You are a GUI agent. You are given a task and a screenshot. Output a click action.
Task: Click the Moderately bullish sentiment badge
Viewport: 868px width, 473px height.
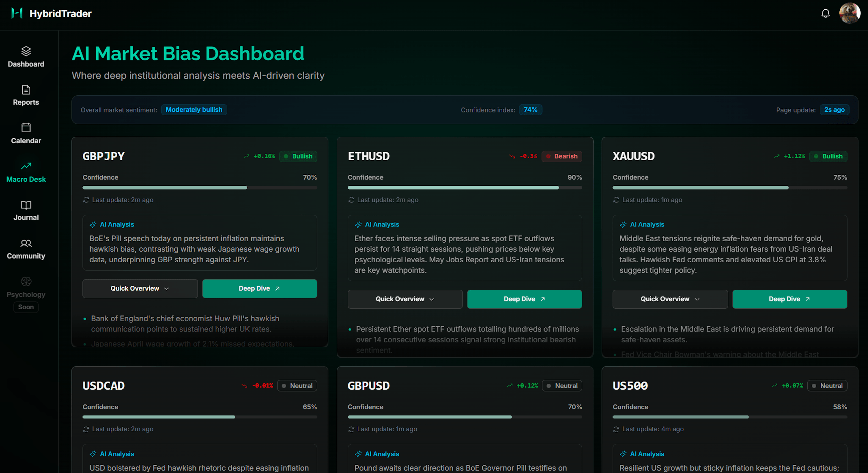pos(194,109)
